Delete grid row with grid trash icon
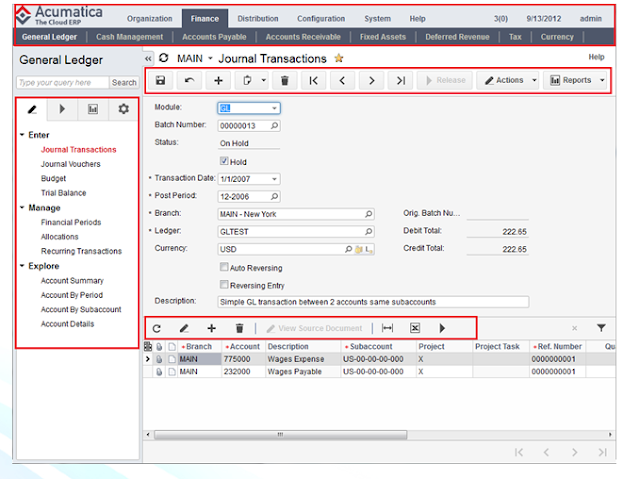 click(x=240, y=328)
